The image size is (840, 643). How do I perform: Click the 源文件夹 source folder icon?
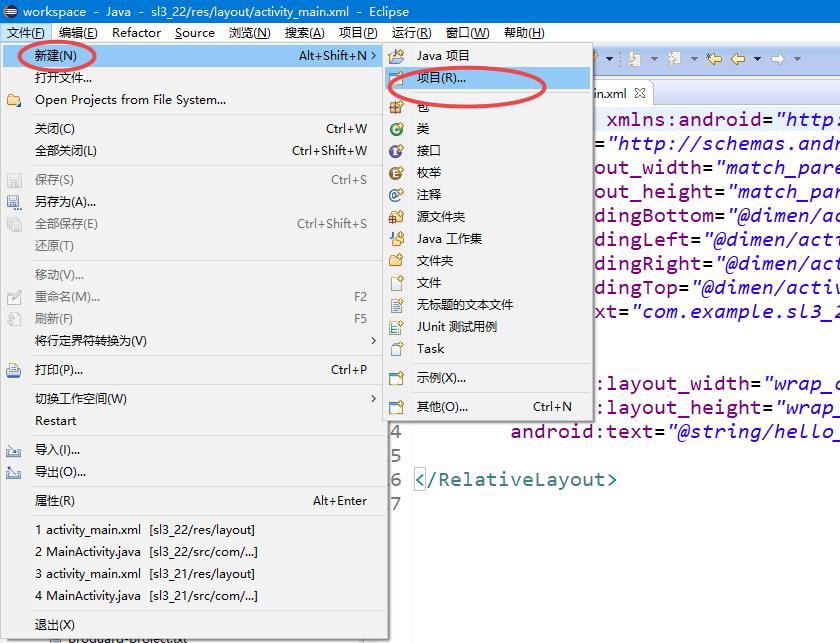396,217
